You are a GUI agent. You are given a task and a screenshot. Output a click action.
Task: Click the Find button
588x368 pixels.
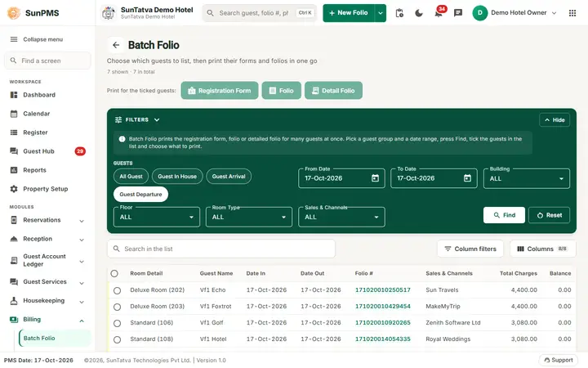tap(504, 215)
